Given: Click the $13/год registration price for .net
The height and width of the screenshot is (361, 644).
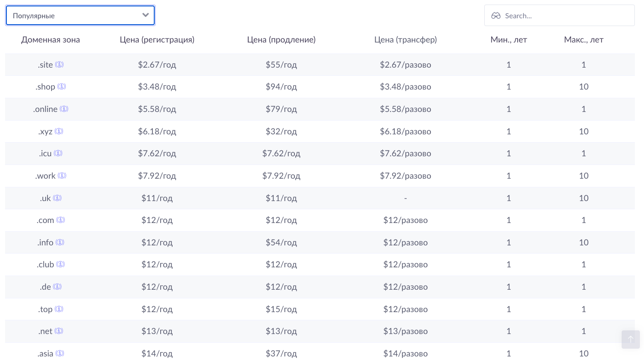Looking at the screenshot, I should 157,331.
